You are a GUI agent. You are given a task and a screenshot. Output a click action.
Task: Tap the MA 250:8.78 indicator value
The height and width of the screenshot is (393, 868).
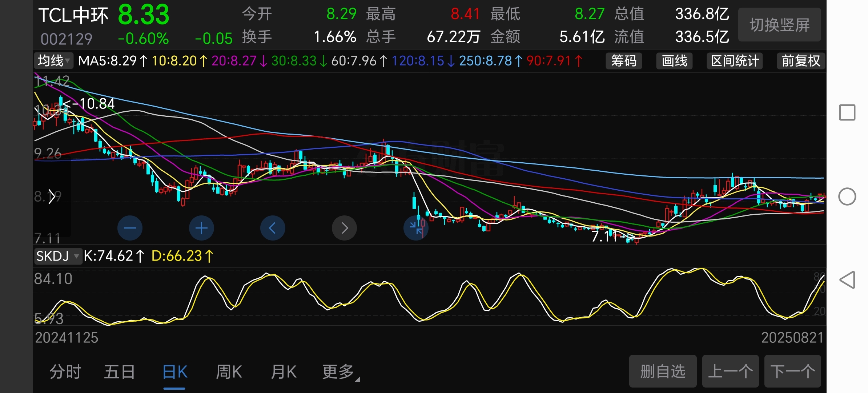click(491, 61)
